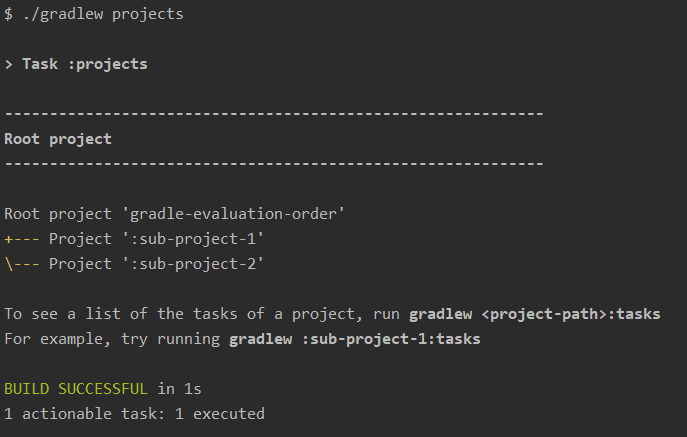Click the 'For example, try running' text
The height and width of the screenshot is (437, 687).
tap(112, 339)
